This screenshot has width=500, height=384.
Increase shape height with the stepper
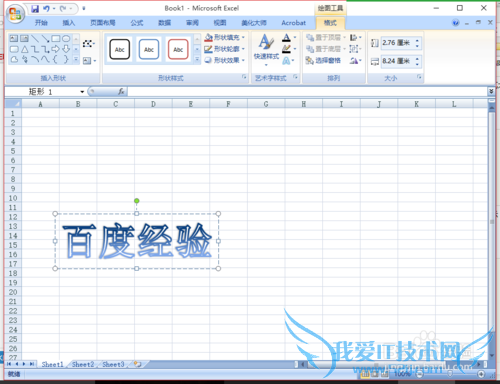click(x=417, y=40)
